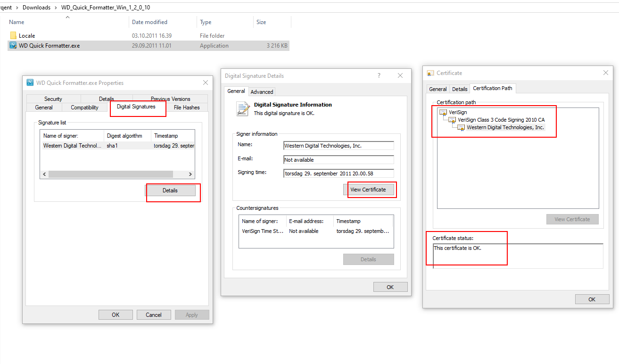Open the Advanced tab in Digital Signature Details

tap(262, 92)
